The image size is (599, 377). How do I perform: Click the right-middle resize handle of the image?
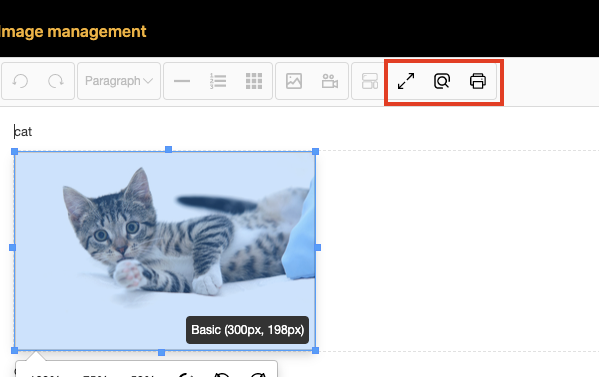click(318, 248)
